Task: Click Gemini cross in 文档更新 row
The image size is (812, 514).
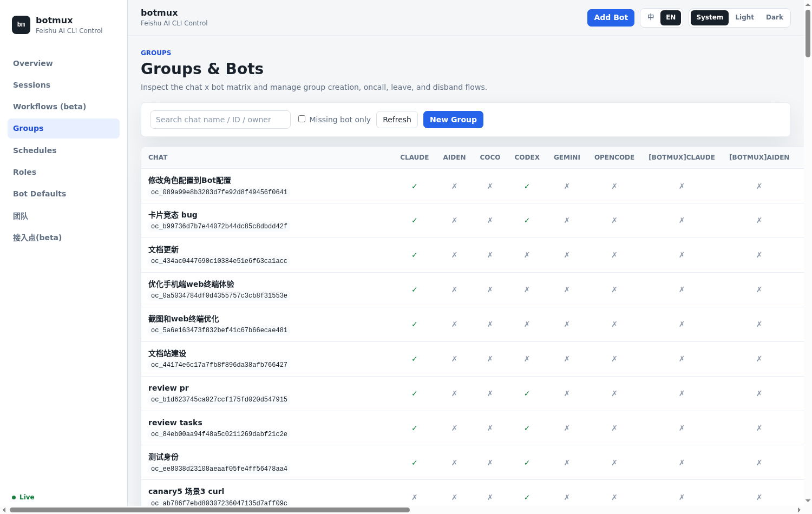Action: coord(567,255)
